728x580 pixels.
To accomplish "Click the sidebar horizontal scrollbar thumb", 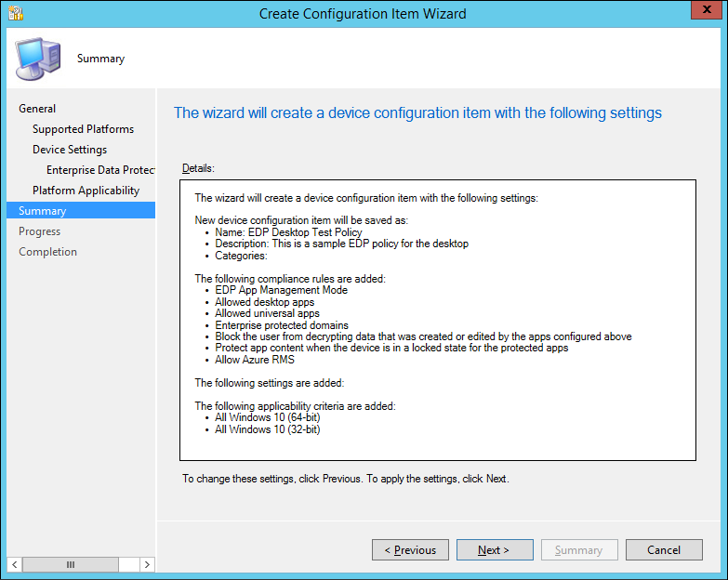I will tap(71, 564).
